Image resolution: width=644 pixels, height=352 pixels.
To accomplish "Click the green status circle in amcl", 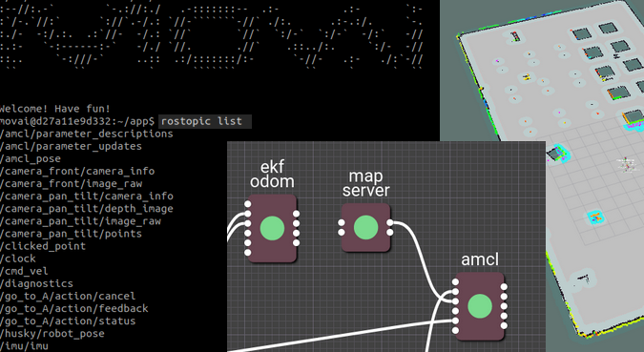I will (480, 306).
